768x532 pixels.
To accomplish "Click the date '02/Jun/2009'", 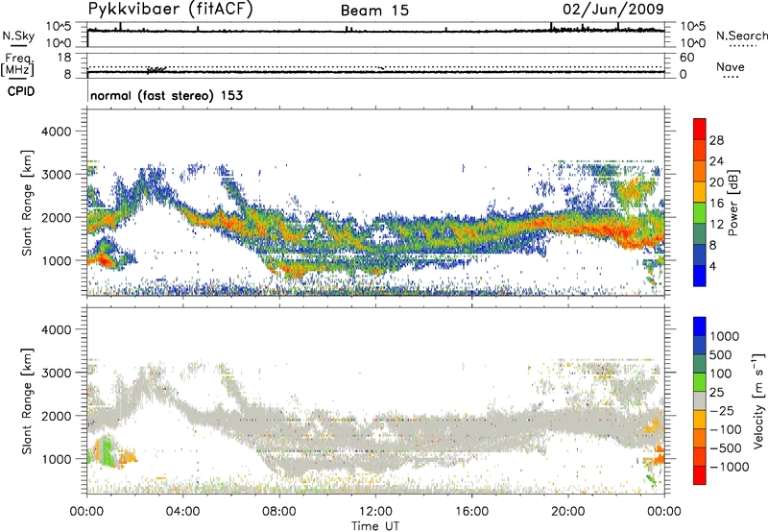I will [613, 9].
